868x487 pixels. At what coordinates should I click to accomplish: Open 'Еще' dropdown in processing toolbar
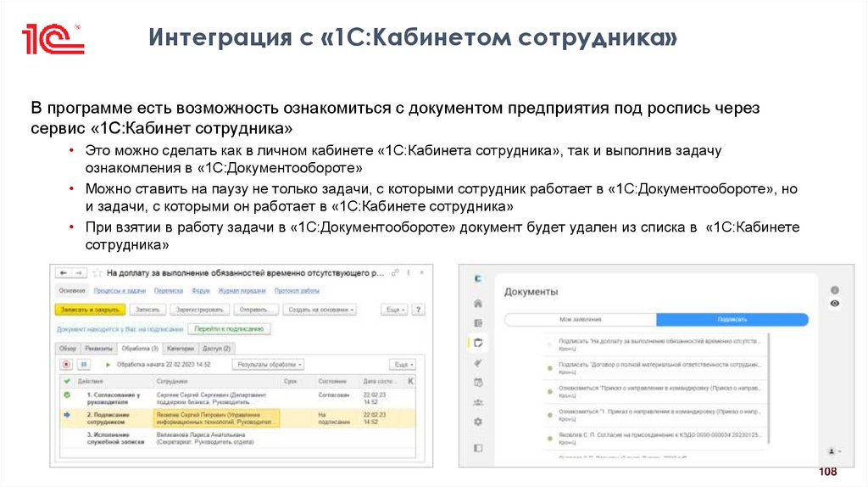(403, 365)
